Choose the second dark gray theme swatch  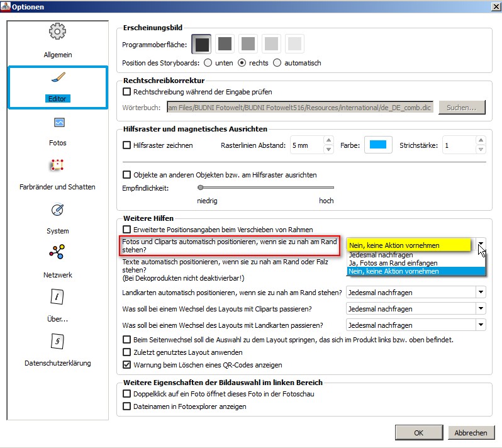[225, 43]
